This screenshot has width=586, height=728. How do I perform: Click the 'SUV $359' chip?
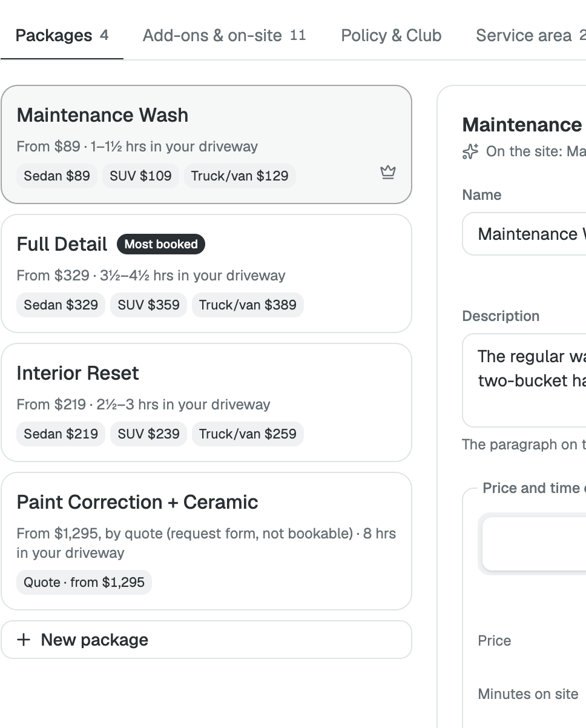click(148, 305)
